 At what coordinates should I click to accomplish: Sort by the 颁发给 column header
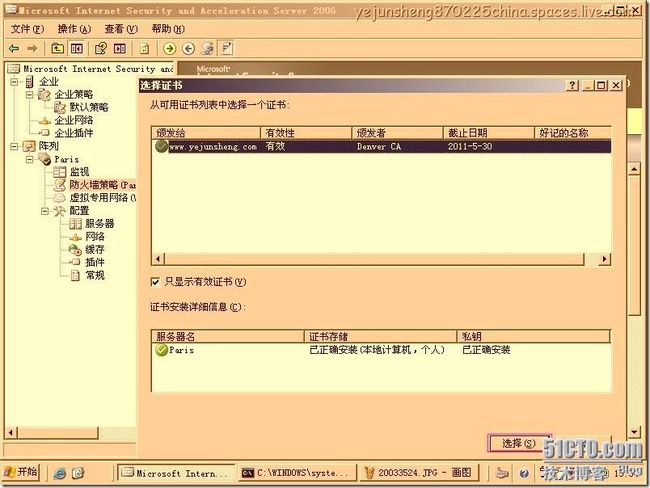tap(206, 133)
